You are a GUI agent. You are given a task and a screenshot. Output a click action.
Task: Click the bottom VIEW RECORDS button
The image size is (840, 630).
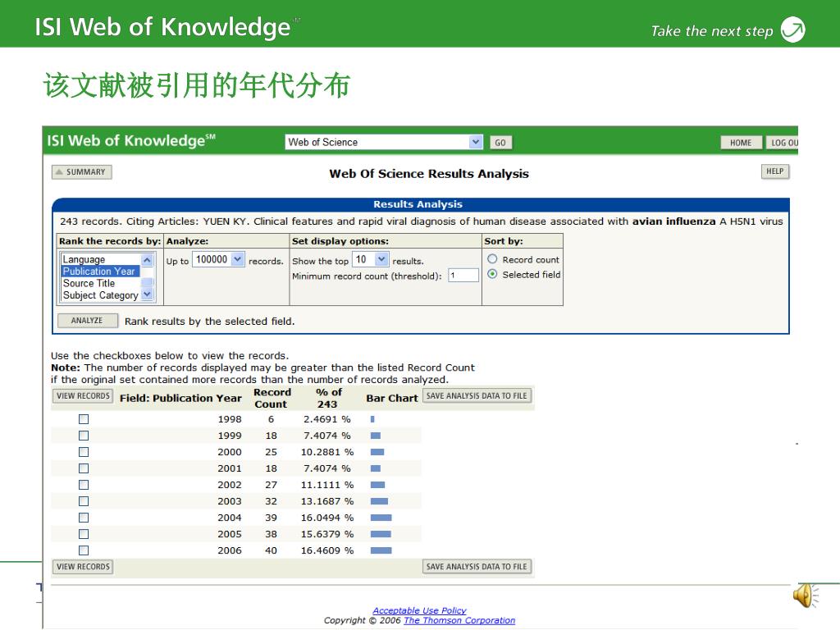83,567
